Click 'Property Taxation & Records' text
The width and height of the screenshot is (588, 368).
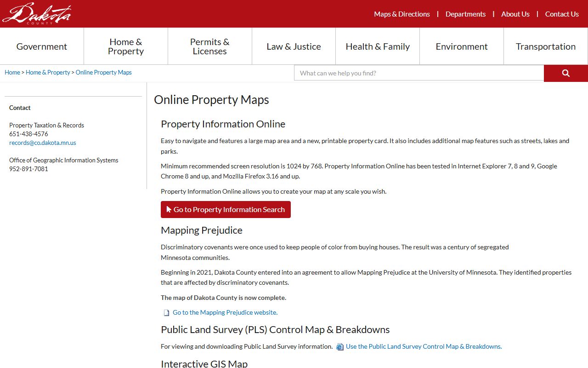point(46,125)
